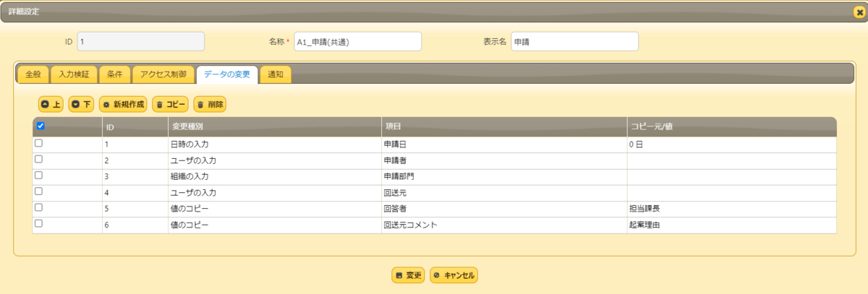Select the データの変更 tab
Viewport: 868px width, 294px height.
pyautogui.click(x=227, y=74)
